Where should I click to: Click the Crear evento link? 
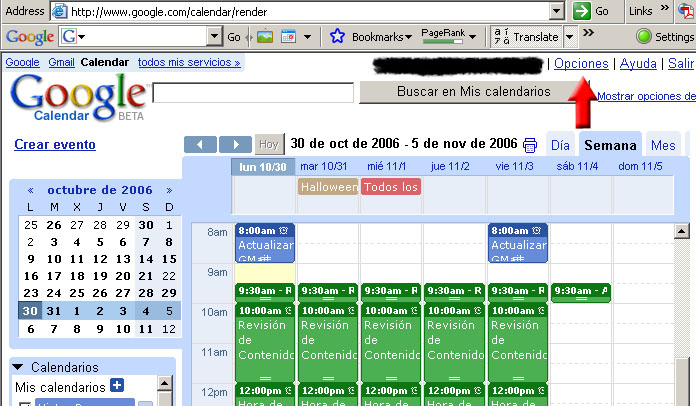[x=55, y=145]
